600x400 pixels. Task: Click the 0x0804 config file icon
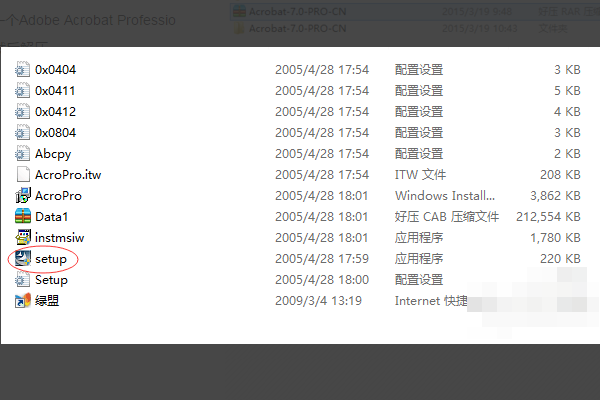[24, 133]
